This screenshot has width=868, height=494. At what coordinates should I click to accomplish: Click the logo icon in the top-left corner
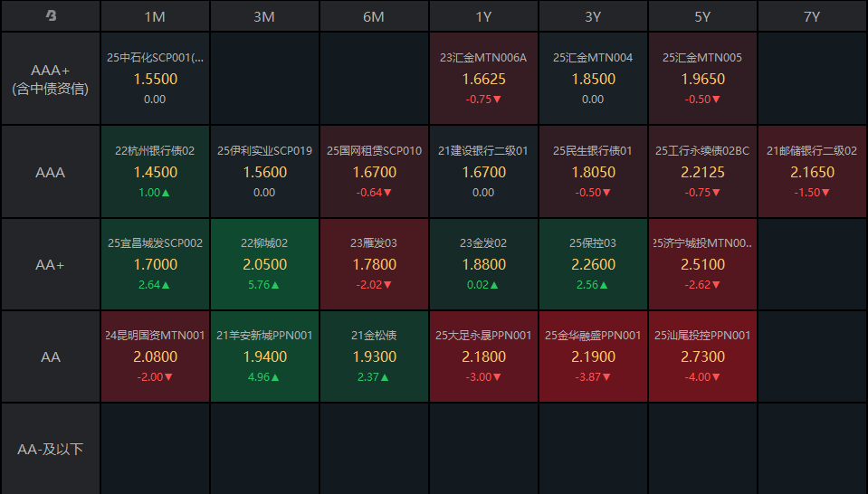click(x=51, y=16)
